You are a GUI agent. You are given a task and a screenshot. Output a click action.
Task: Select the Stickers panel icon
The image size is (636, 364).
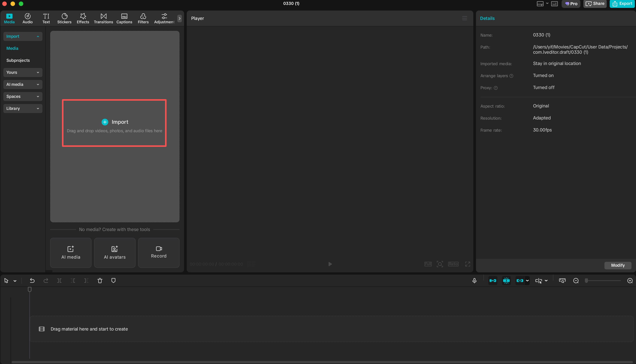(64, 18)
